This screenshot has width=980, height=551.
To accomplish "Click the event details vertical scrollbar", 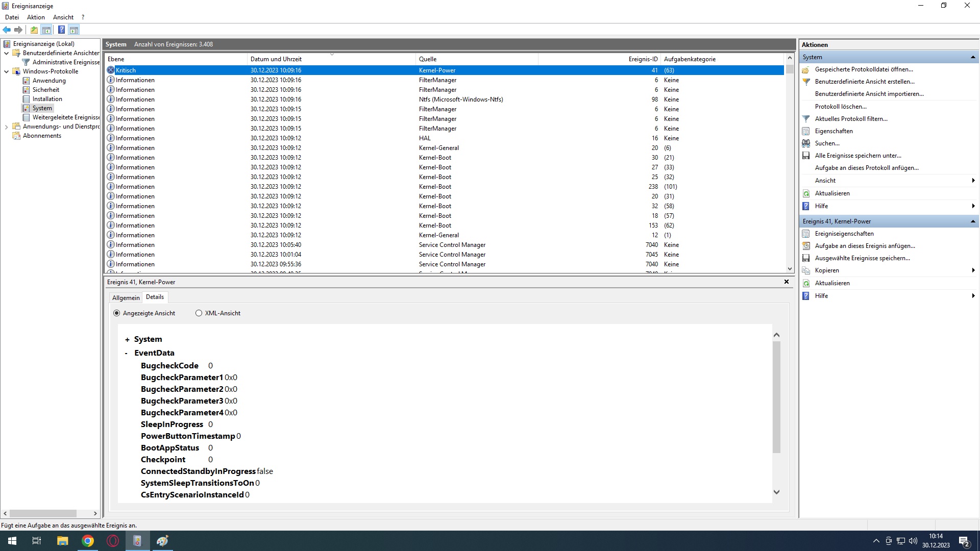I will tap(776, 398).
